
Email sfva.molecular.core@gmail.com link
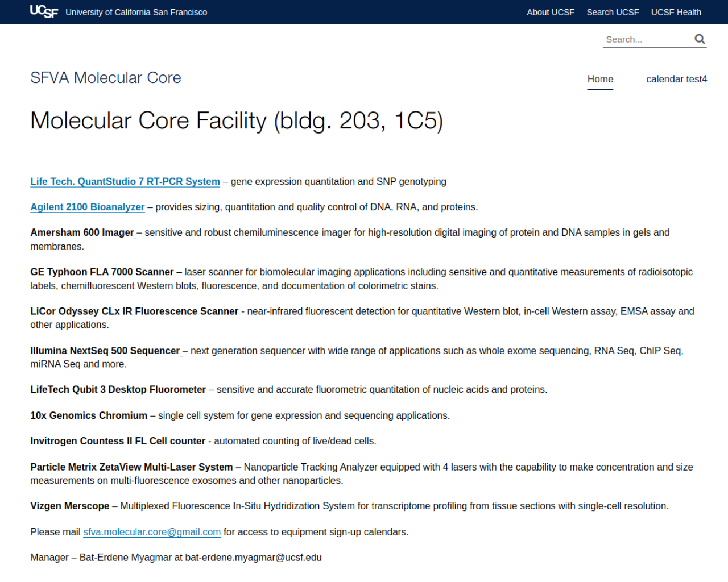click(x=152, y=532)
